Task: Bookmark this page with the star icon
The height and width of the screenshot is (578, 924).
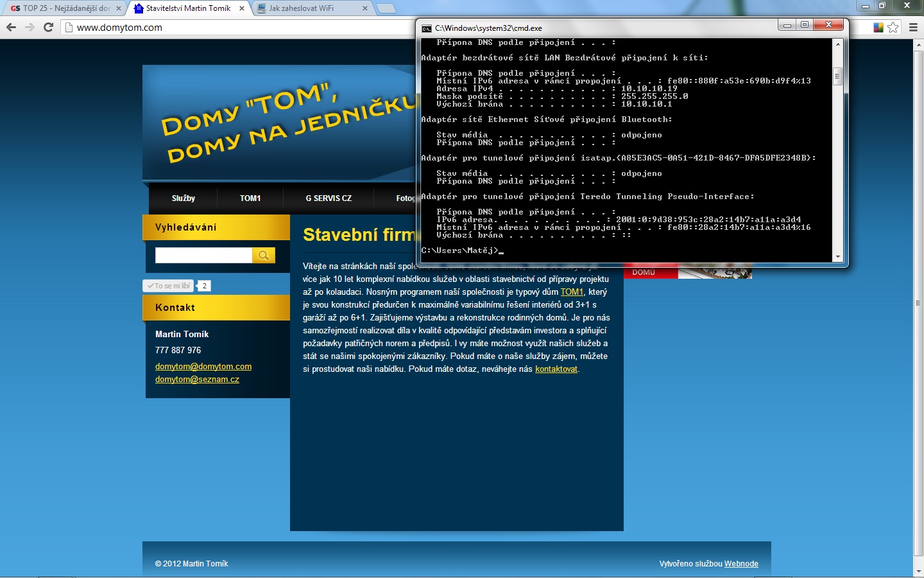Action: point(893,27)
